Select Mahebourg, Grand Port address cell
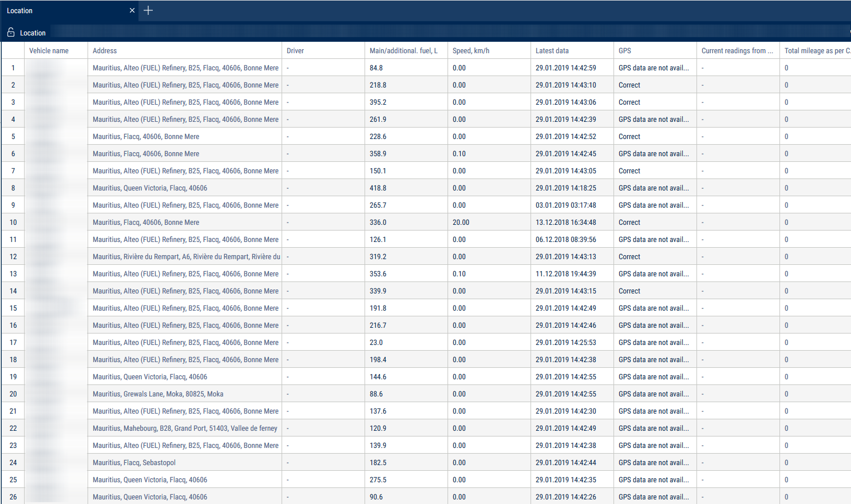The width and height of the screenshot is (851, 504). tap(185, 428)
